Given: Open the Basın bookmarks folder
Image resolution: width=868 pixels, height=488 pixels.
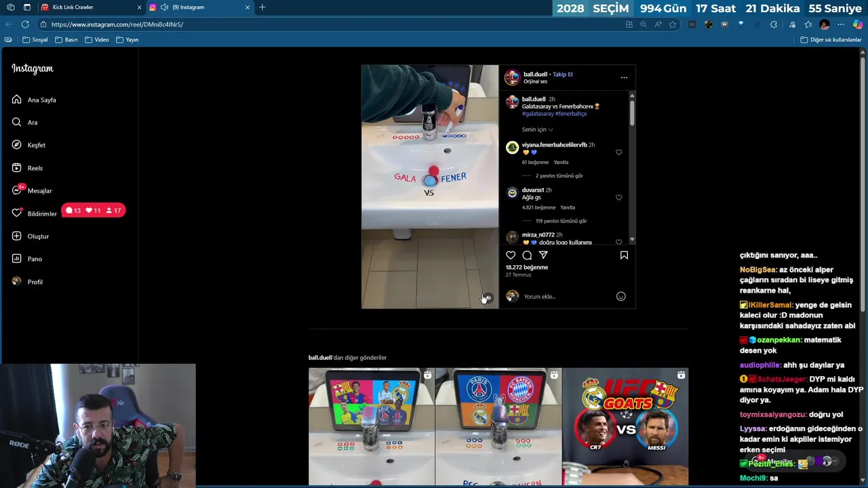Looking at the screenshot, I should (x=66, y=40).
